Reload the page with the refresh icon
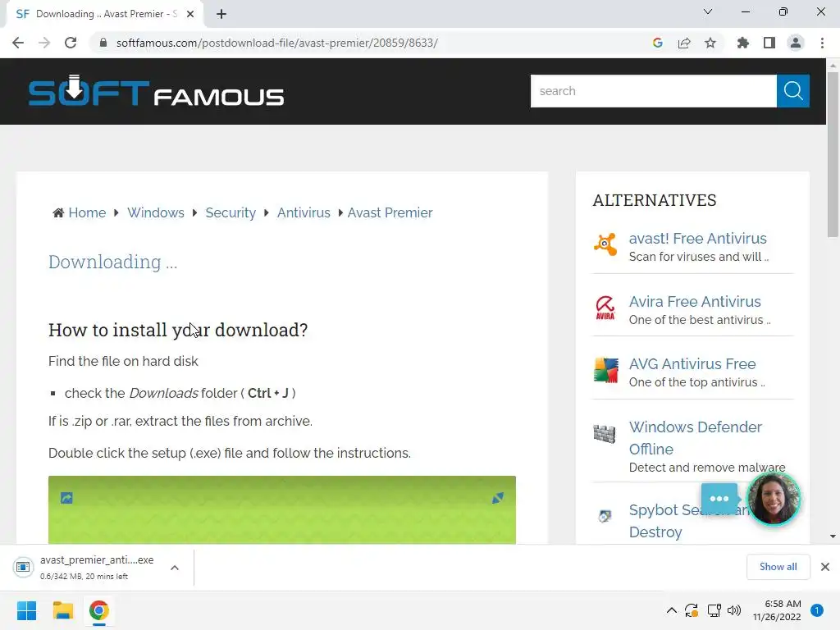The height and width of the screenshot is (630, 840). (x=71, y=43)
